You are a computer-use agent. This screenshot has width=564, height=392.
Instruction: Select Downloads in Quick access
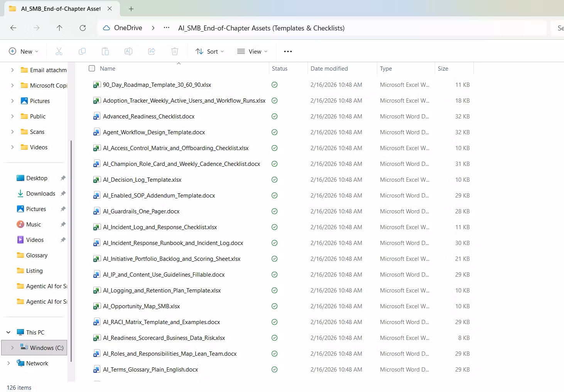(41, 194)
